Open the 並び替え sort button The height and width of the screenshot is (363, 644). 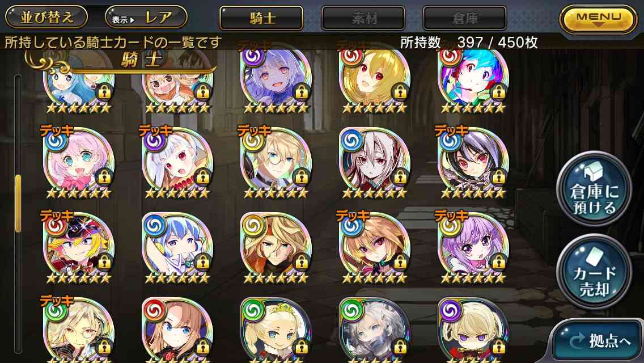click(46, 17)
